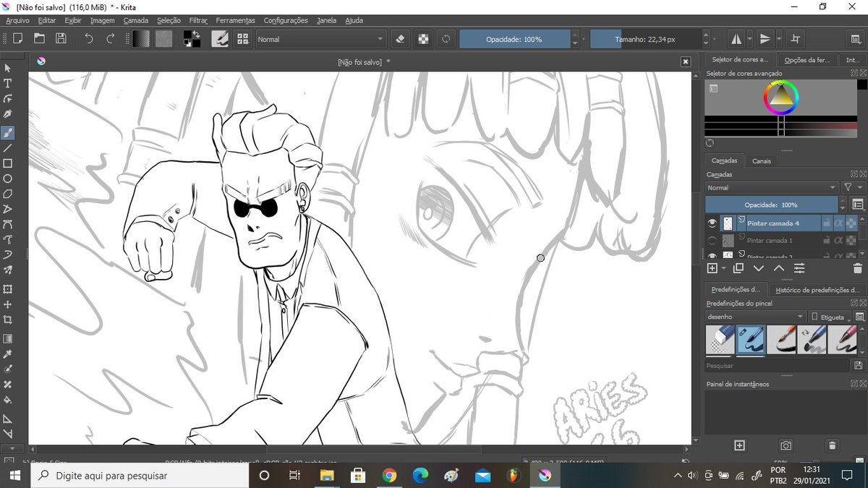Add a new paint layer
Viewport: 868px width, 488px height.
pyautogui.click(x=712, y=268)
